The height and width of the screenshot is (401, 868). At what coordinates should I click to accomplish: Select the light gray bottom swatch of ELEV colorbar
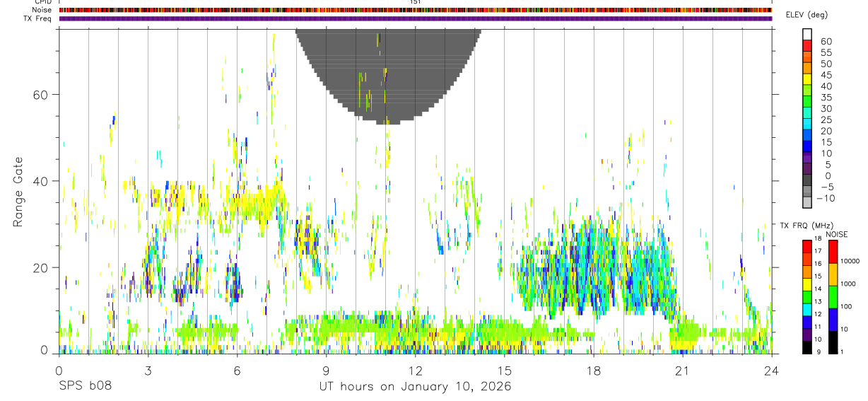[808, 202]
